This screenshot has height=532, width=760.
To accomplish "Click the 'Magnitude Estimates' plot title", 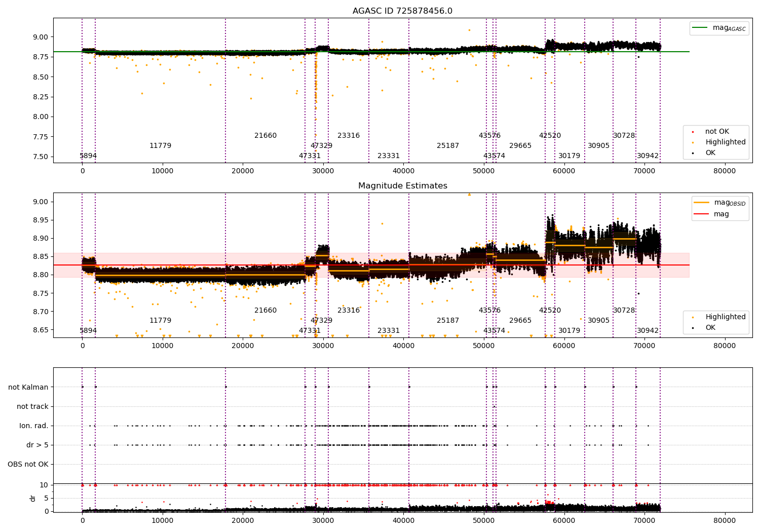I will coord(402,186).
